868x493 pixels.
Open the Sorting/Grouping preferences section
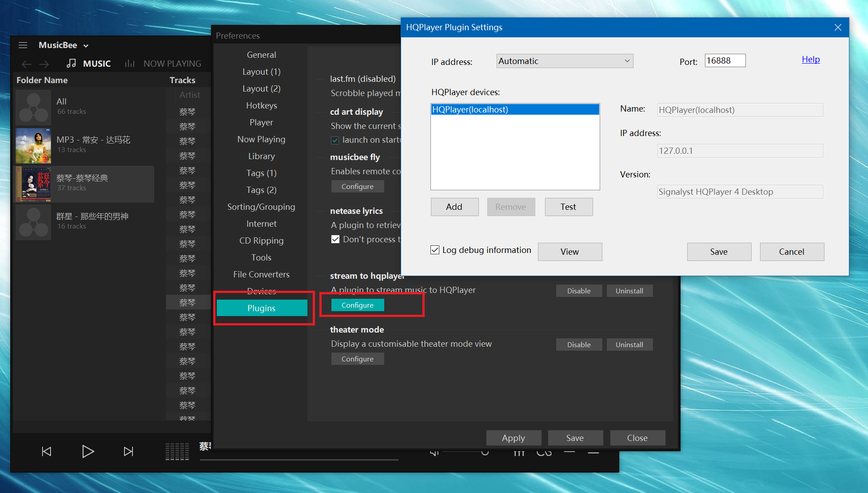261,207
